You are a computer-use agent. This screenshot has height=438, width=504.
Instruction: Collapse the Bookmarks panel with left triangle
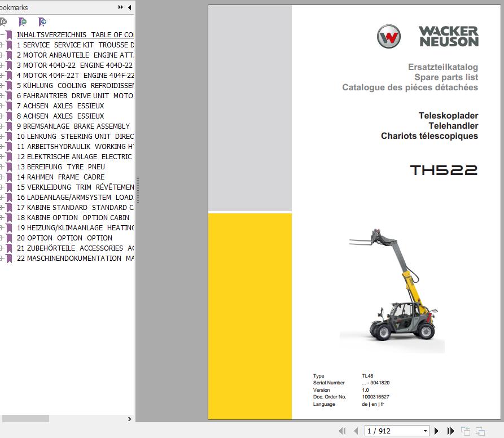[130, 7]
